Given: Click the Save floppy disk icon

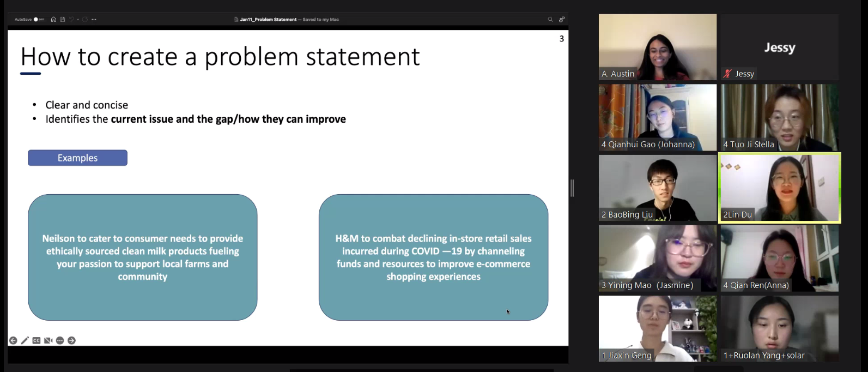Looking at the screenshot, I should (x=62, y=20).
